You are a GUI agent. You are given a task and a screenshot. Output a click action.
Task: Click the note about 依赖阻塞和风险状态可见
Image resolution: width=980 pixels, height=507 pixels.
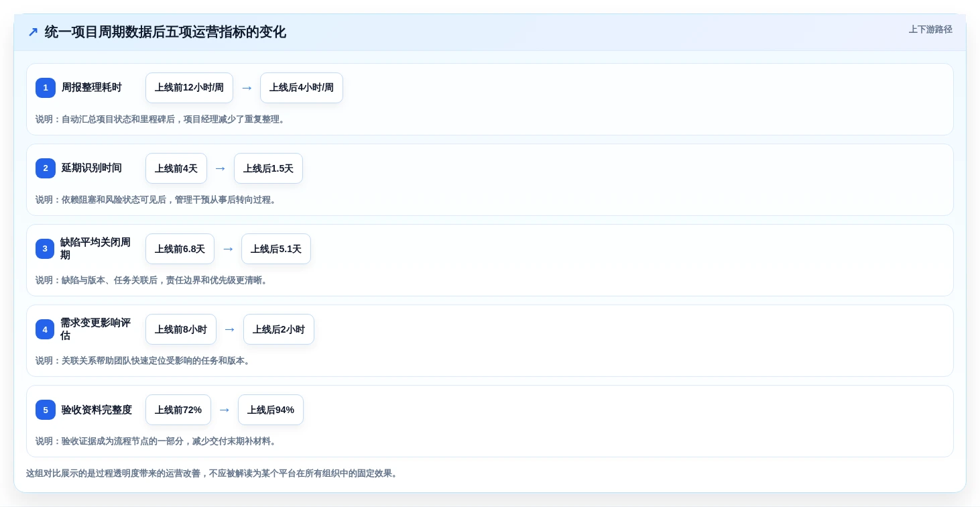pyautogui.click(x=157, y=200)
